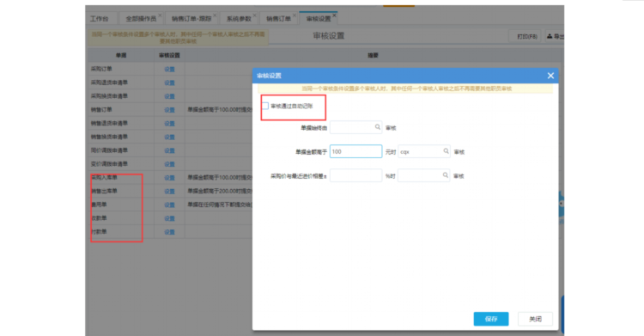Open 设置 link for 费用单 row

tap(170, 205)
